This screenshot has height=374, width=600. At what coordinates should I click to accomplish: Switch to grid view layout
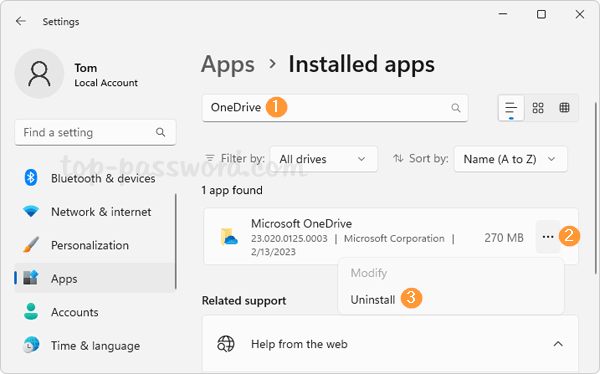[538, 108]
